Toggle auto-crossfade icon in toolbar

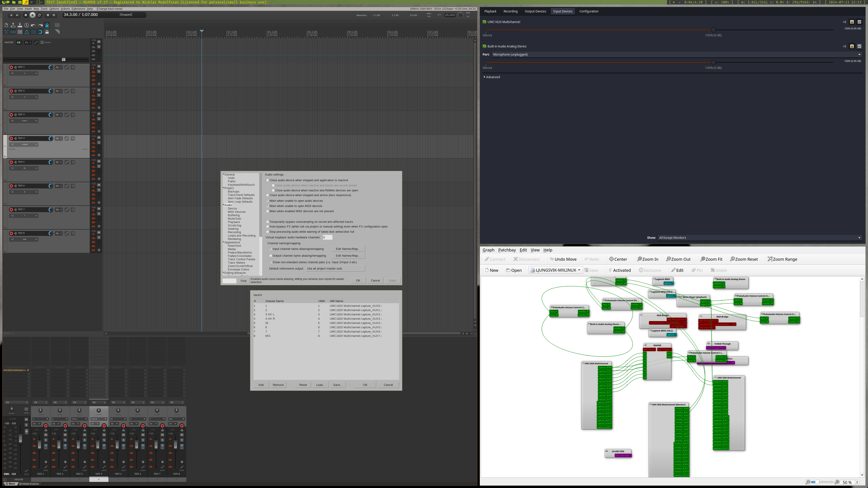[x=6, y=32]
